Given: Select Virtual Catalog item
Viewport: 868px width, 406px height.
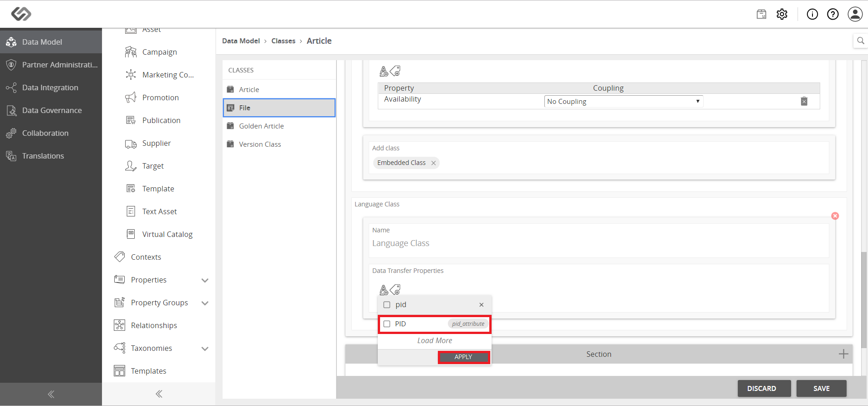Looking at the screenshot, I should click(159, 234).
